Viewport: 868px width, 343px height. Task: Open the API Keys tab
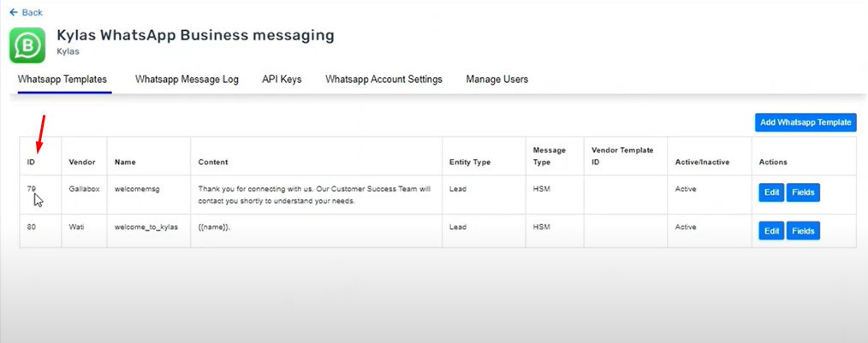(282, 79)
